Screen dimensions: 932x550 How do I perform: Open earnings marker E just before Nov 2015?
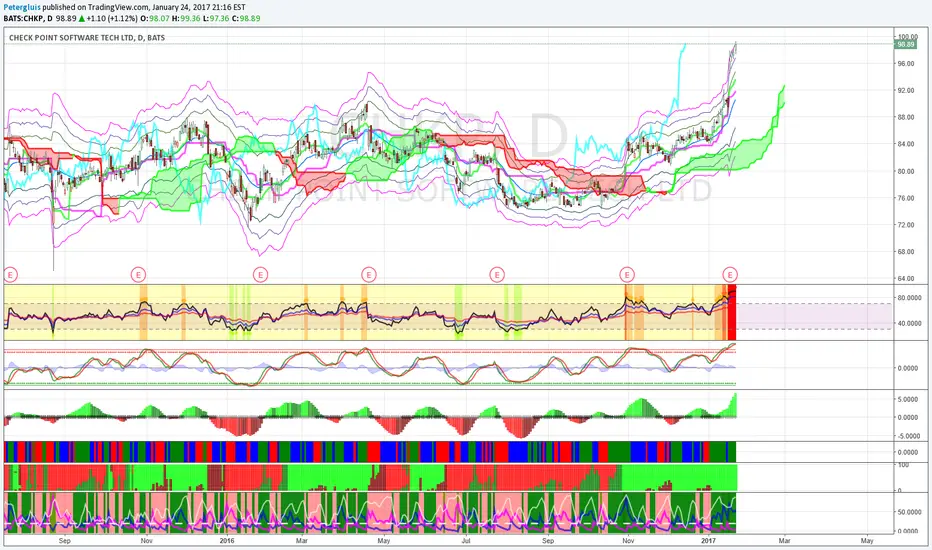[138, 275]
